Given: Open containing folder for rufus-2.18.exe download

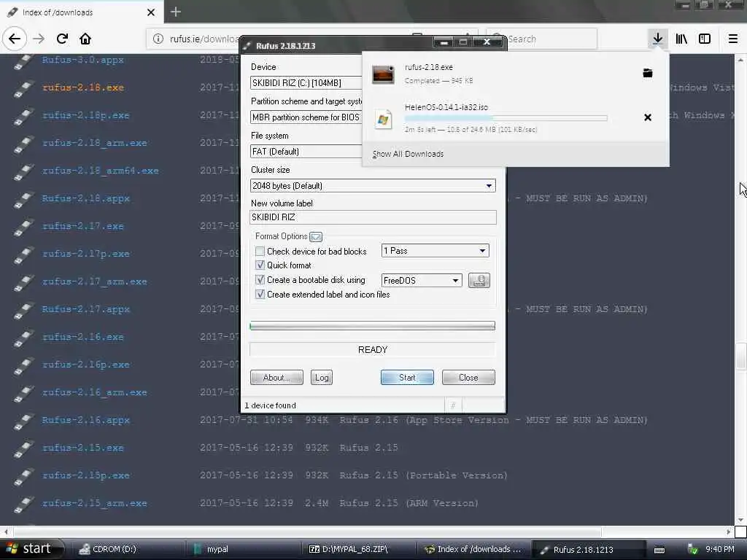Looking at the screenshot, I should pos(648,73).
